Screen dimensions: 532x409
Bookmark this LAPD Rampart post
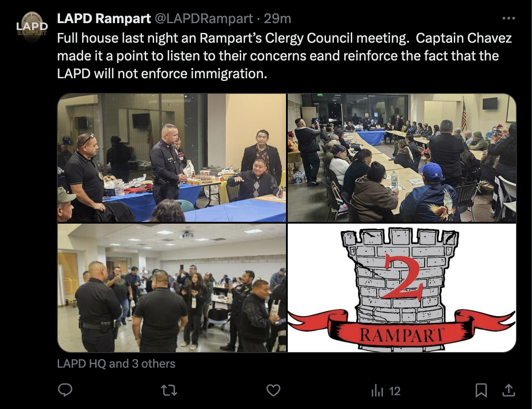(481, 390)
